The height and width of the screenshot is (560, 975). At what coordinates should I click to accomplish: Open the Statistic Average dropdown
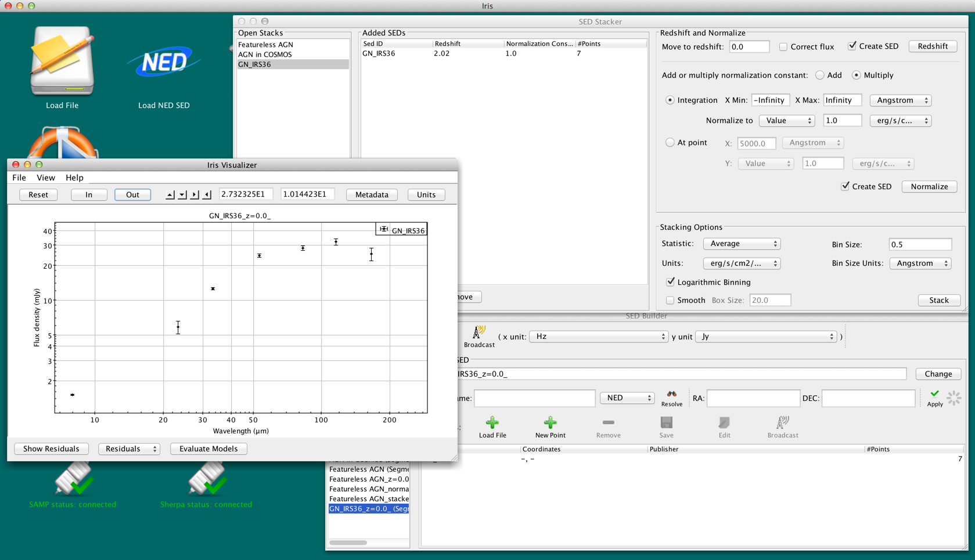(x=742, y=244)
